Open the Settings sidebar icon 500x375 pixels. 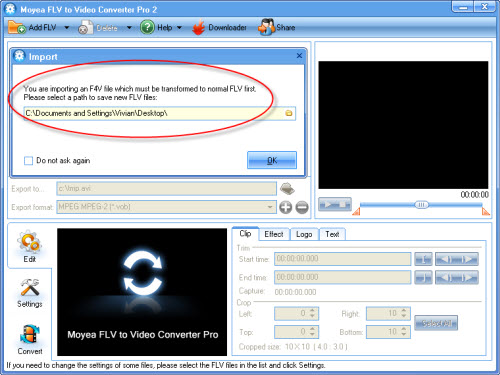[x=30, y=293]
